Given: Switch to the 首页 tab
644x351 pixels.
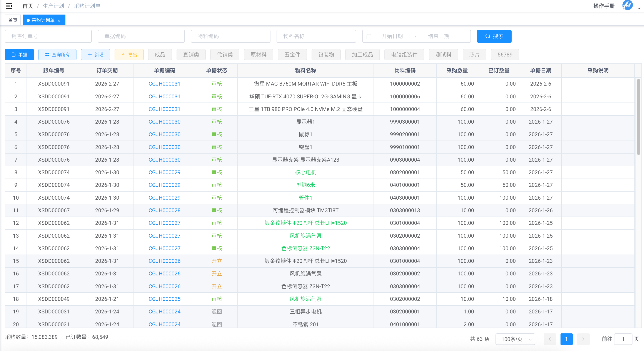Looking at the screenshot, I should point(13,20).
